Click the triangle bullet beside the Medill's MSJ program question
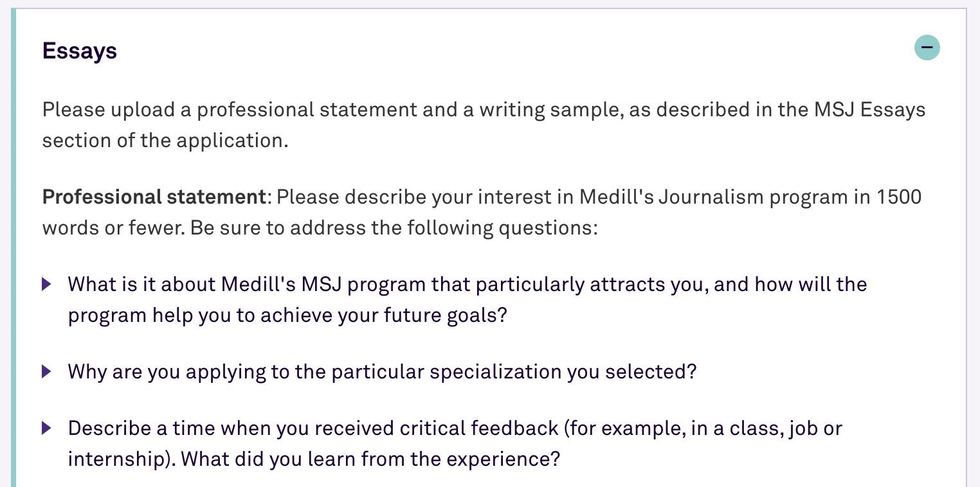Viewport: 980px width, 487px height. (x=46, y=283)
